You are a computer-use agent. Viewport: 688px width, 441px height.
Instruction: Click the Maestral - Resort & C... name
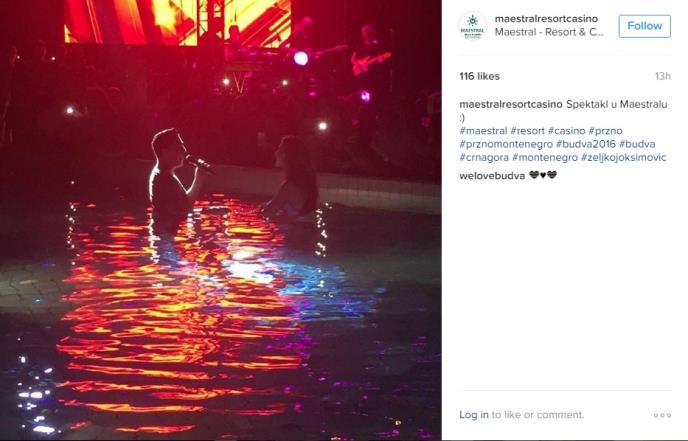click(x=549, y=32)
